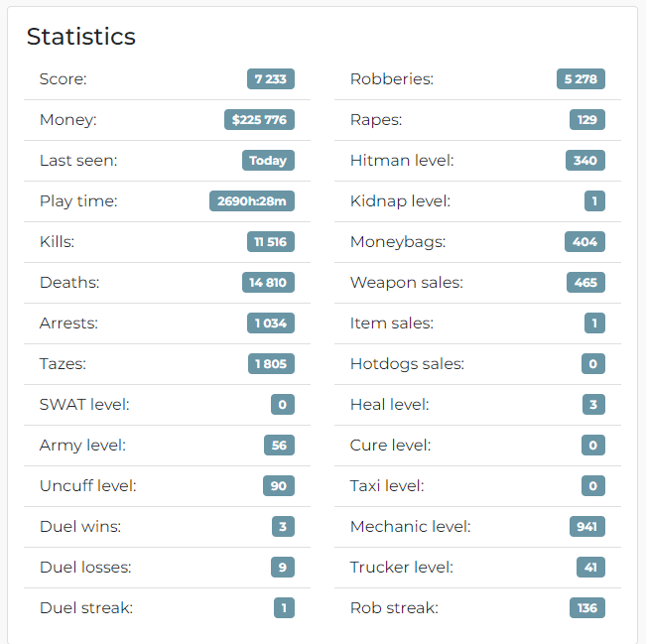Image resolution: width=646 pixels, height=644 pixels.
Task: Click the Weapon sales badge 465
Action: pos(585,282)
